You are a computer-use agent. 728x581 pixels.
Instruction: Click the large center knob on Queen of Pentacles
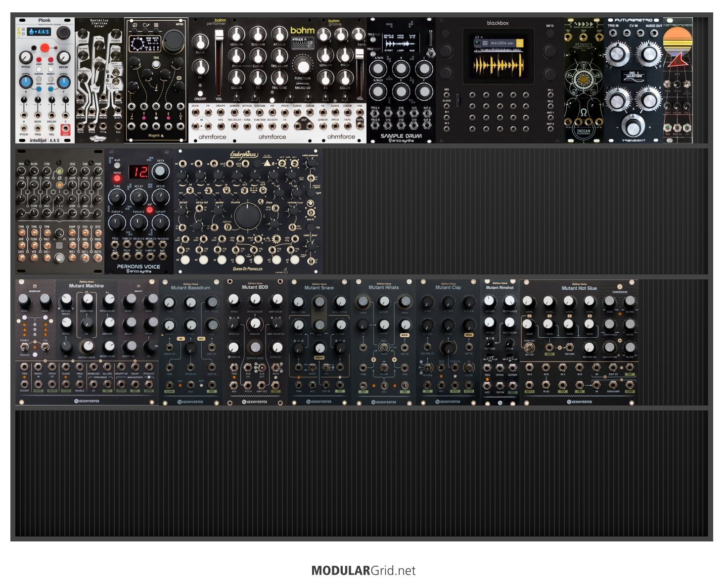(248, 217)
